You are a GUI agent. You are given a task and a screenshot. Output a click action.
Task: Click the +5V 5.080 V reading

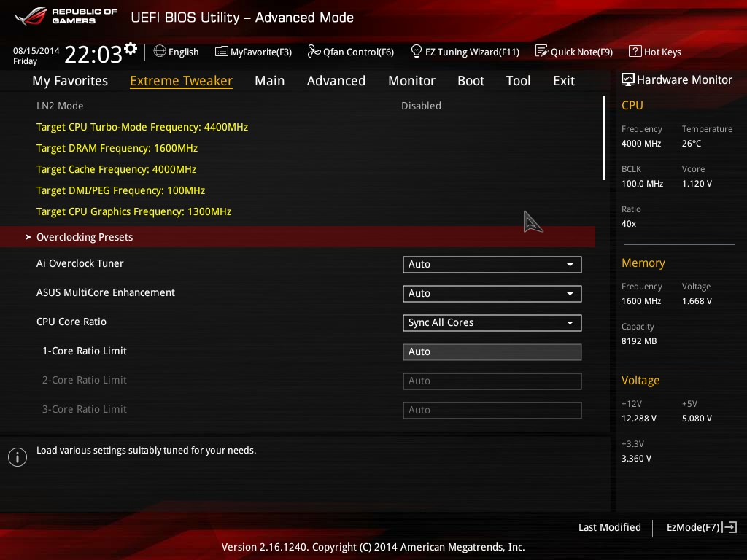[x=697, y=418]
